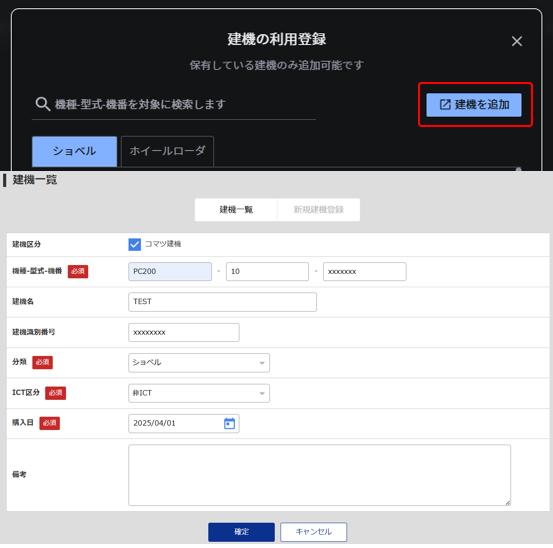The height and width of the screenshot is (548, 553).
Task: Click the キャンセル button
Action: 314,532
